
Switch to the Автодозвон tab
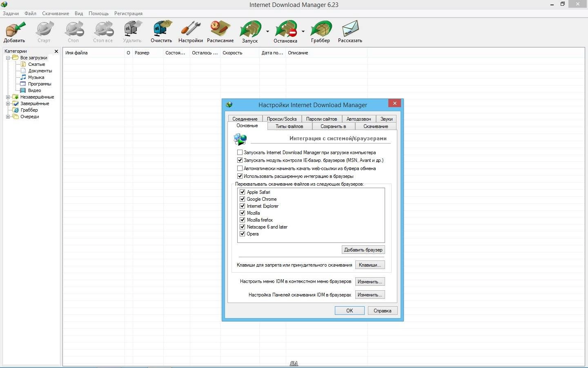(359, 119)
